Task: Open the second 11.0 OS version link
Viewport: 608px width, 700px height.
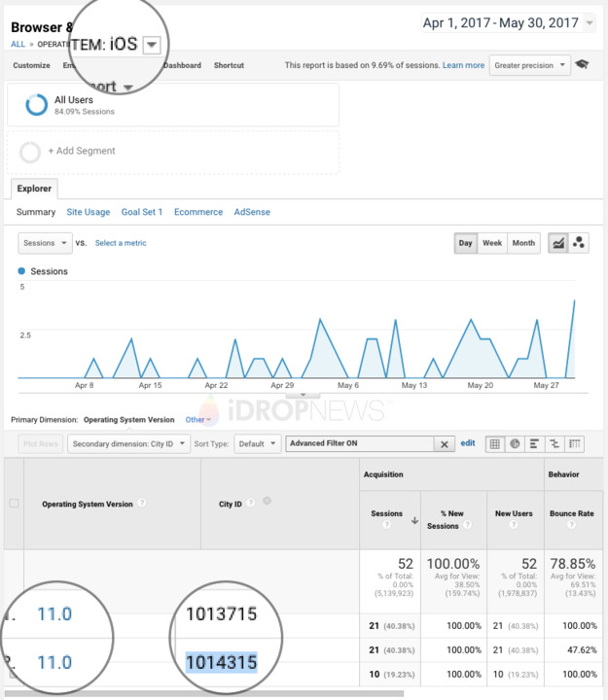Action: [54, 662]
